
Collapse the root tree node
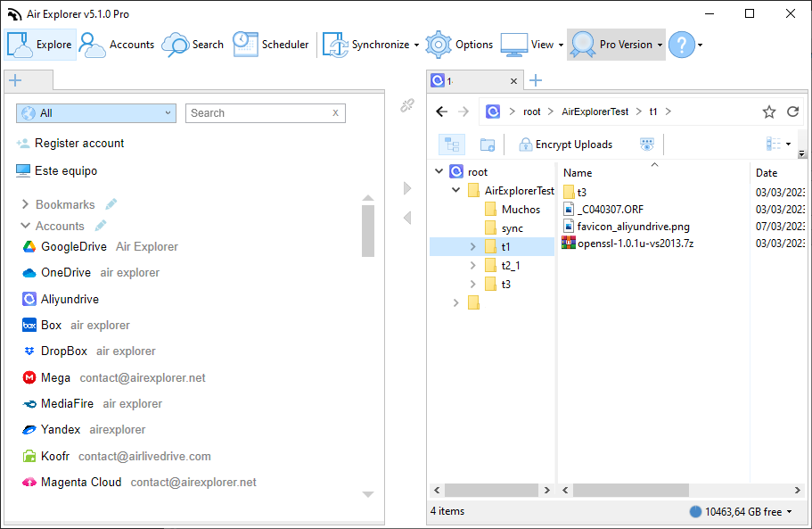tap(439, 171)
